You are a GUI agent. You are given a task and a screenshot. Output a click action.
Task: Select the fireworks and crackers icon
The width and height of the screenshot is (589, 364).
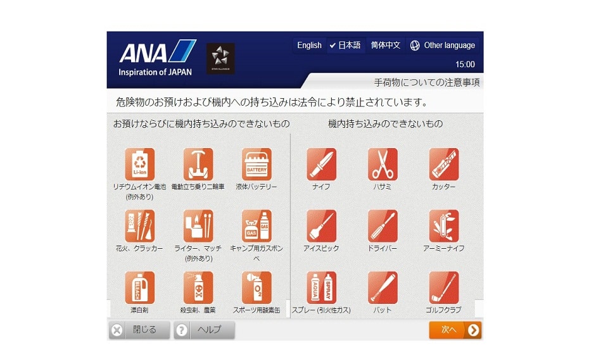[x=140, y=226]
